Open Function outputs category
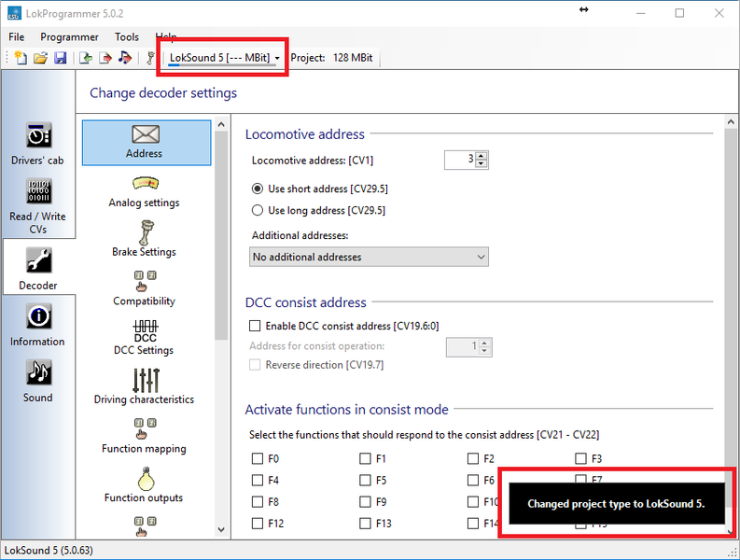The image size is (740, 560). click(145, 485)
